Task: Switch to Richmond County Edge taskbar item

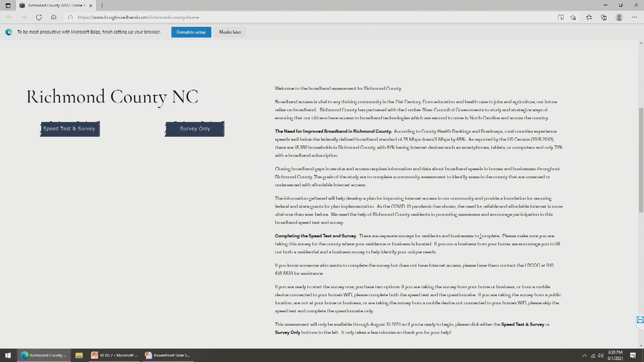Action: (44, 355)
